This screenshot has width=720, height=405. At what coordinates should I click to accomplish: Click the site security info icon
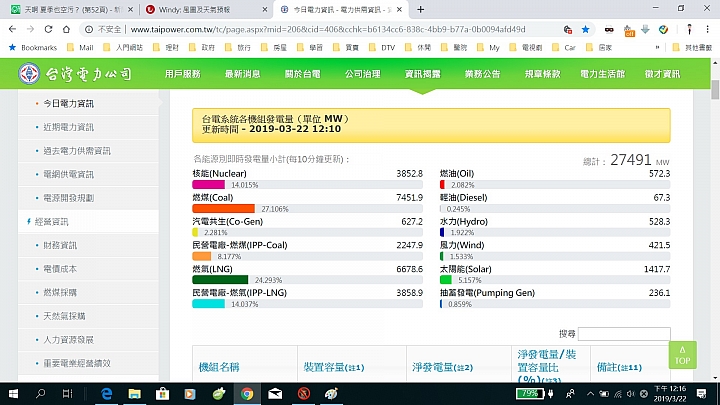[x=89, y=29]
